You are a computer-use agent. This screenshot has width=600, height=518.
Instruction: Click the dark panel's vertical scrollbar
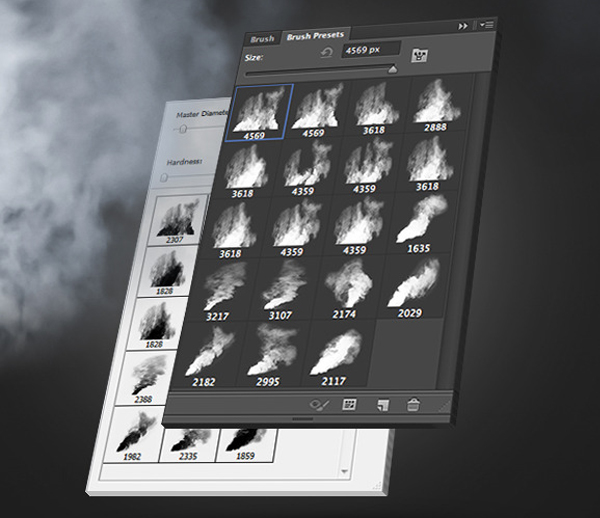(463, 230)
